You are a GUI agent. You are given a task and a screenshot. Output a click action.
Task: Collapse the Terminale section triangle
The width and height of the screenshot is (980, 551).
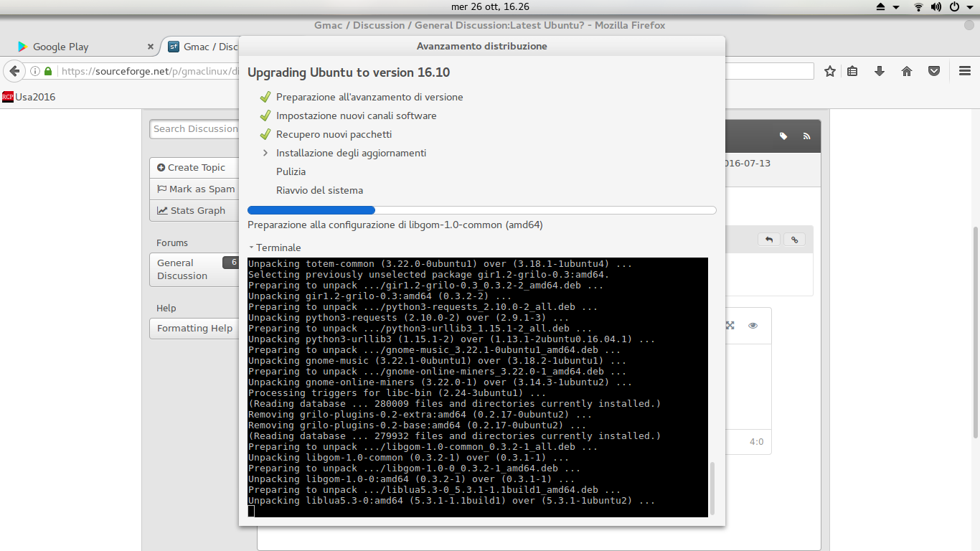click(251, 248)
